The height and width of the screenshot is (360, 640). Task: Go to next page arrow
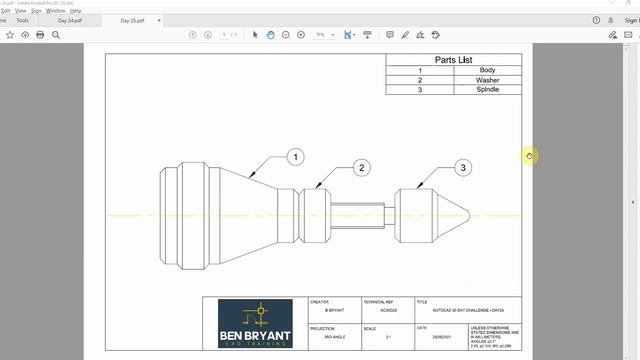pyautogui.click(x=208, y=35)
